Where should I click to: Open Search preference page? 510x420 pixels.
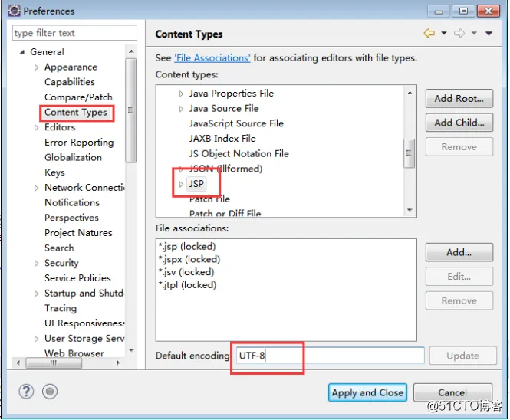[59, 248]
